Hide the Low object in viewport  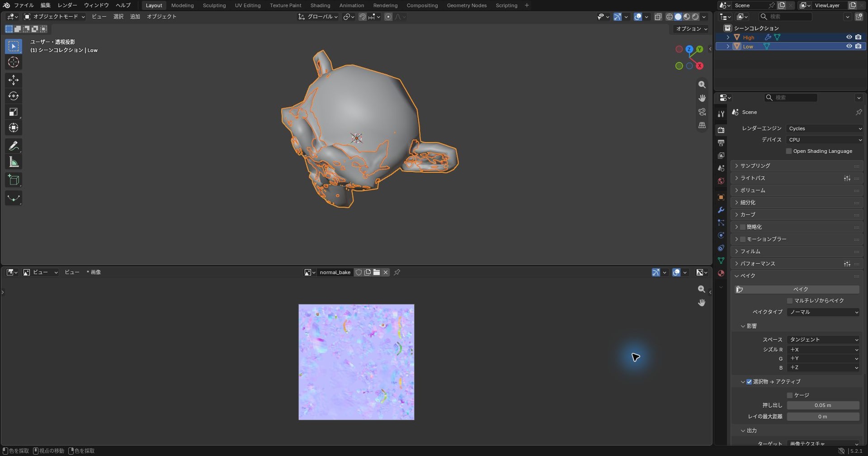[x=849, y=46]
